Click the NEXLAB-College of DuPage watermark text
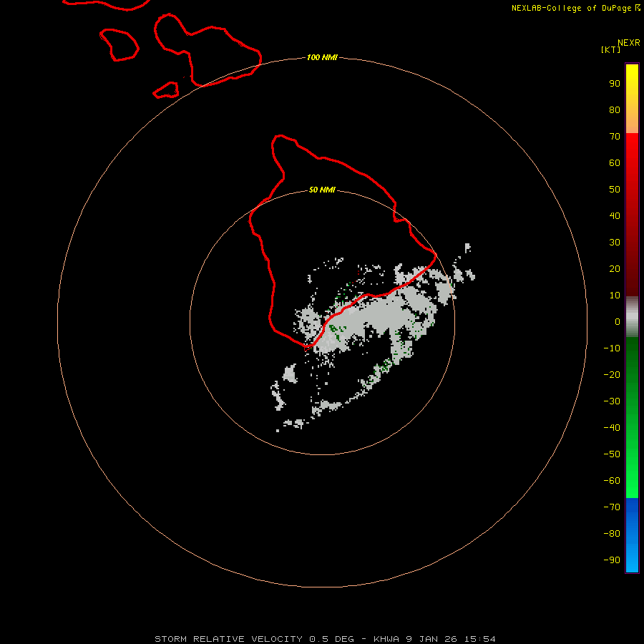The width and height of the screenshot is (644, 644). click(x=576, y=8)
